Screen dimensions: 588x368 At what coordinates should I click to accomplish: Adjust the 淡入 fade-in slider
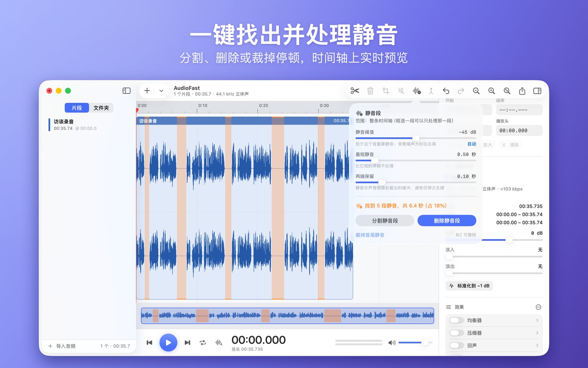pyautogui.click(x=494, y=256)
